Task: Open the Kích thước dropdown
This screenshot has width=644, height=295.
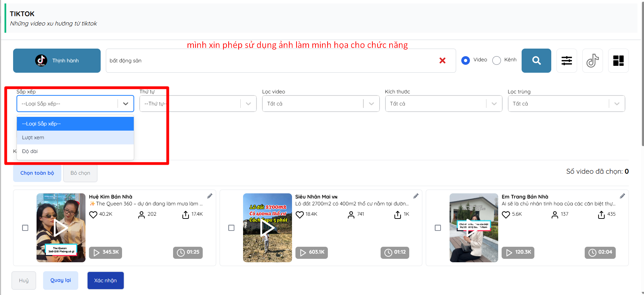Action: point(443,104)
